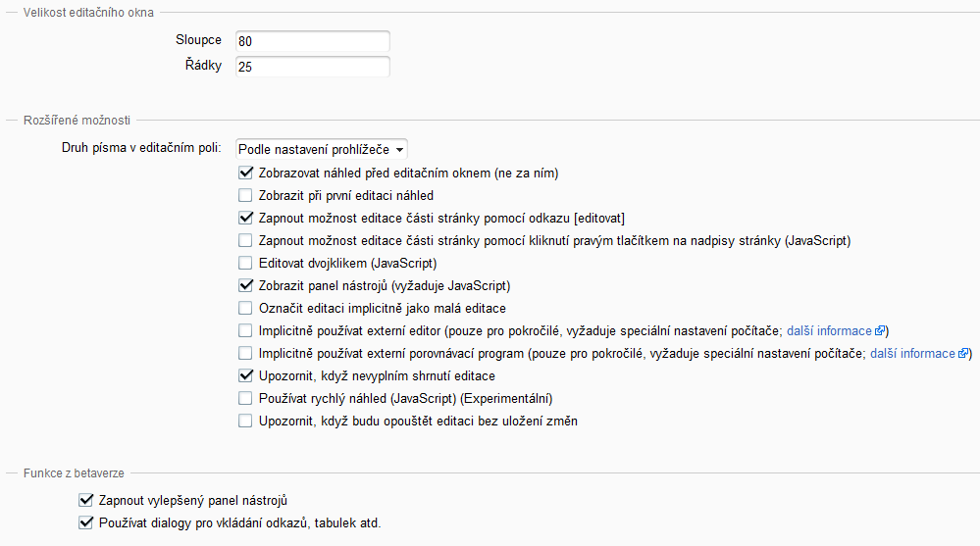The height and width of the screenshot is (546, 980).
Task: Uncheck section editing via [editovat] link option
Action: [245, 218]
